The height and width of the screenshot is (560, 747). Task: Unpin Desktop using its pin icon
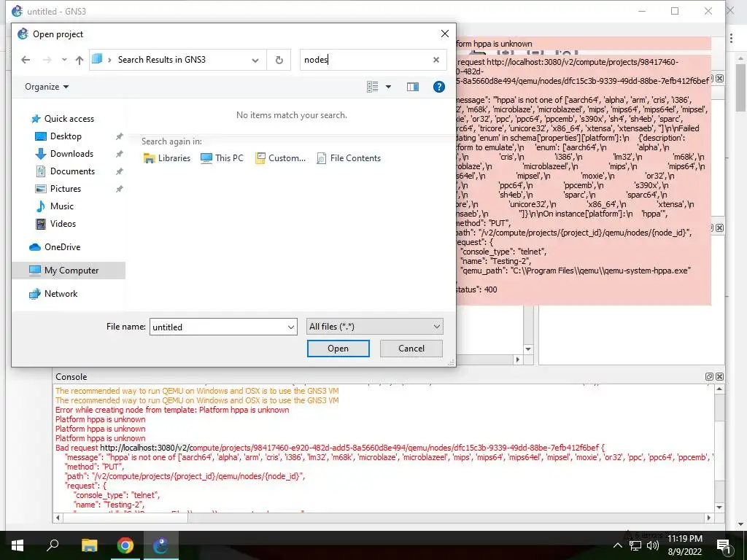(x=119, y=136)
